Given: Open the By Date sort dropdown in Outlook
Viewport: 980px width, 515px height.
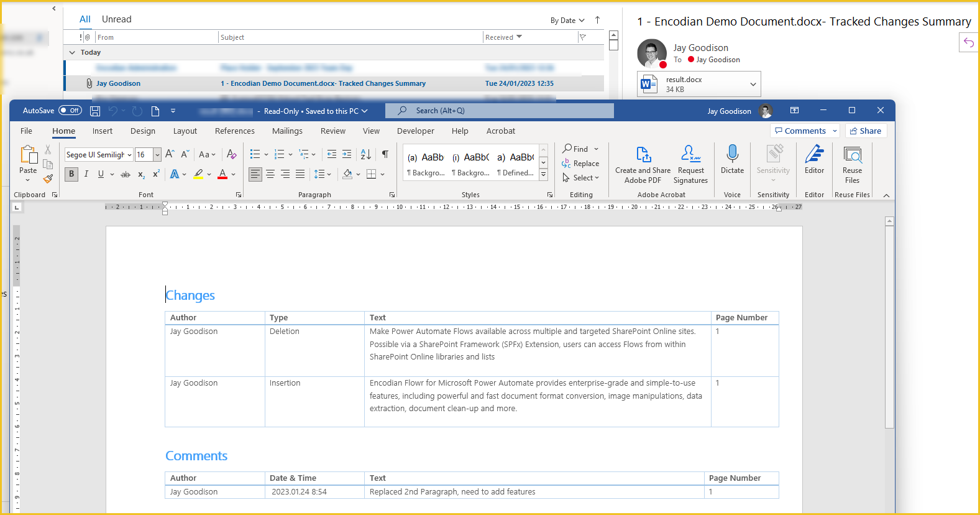Looking at the screenshot, I should tap(567, 21).
